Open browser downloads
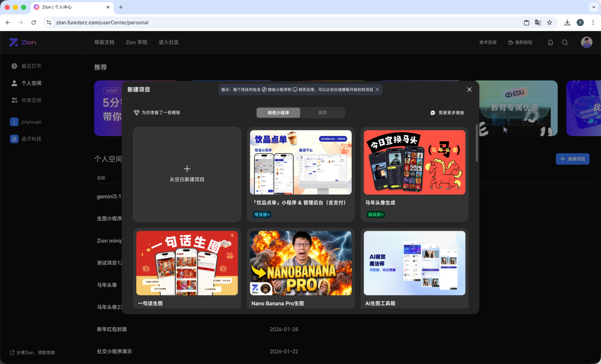This screenshot has width=601, height=364. tap(567, 23)
